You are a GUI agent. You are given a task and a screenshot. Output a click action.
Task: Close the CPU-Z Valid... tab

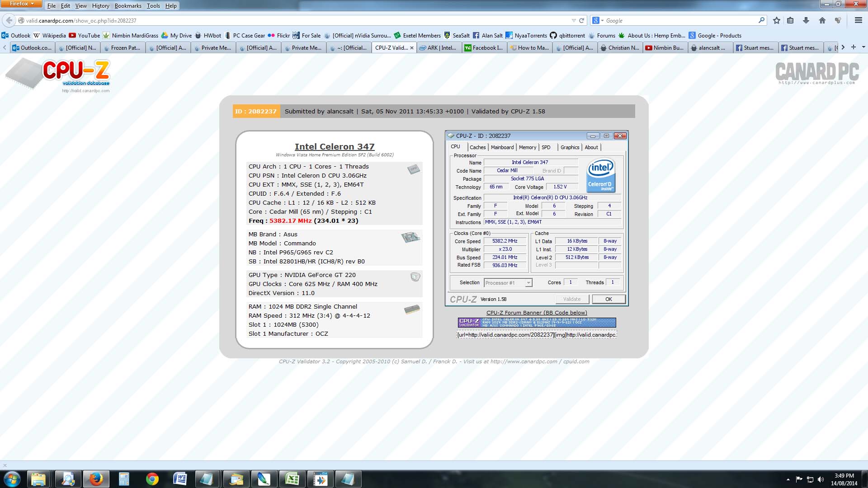point(412,48)
